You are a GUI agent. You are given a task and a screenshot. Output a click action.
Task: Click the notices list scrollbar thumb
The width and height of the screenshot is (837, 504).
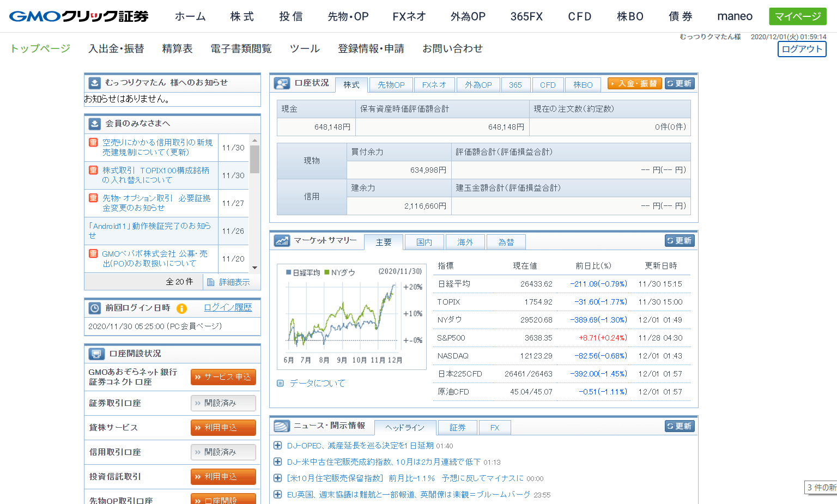click(254, 159)
